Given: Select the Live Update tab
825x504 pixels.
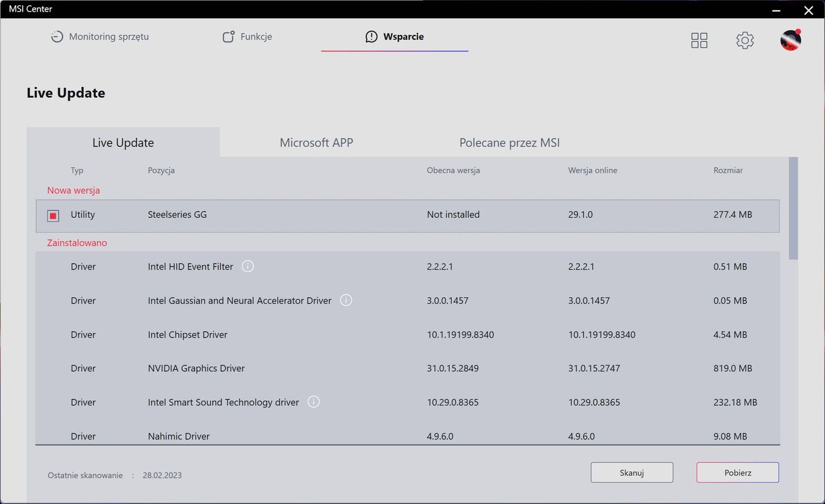Looking at the screenshot, I should pyautogui.click(x=123, y=142).
